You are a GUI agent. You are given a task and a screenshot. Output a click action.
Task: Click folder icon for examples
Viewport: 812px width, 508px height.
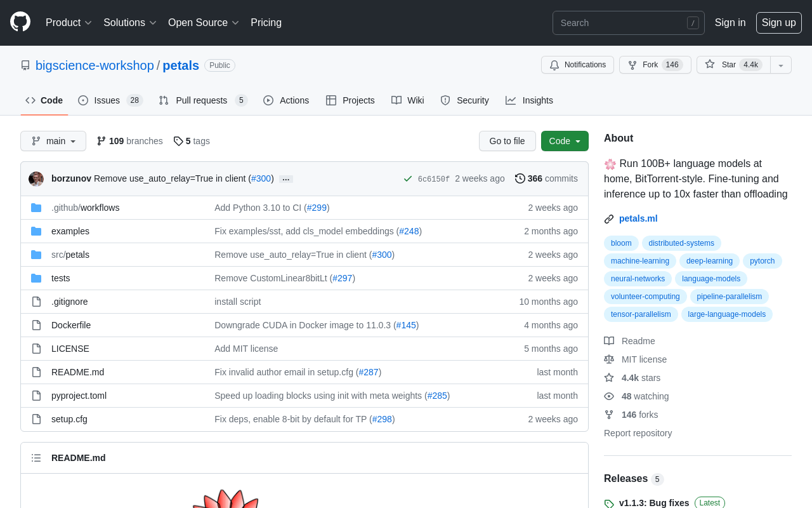pyautogui.click(x=36, y=231)
